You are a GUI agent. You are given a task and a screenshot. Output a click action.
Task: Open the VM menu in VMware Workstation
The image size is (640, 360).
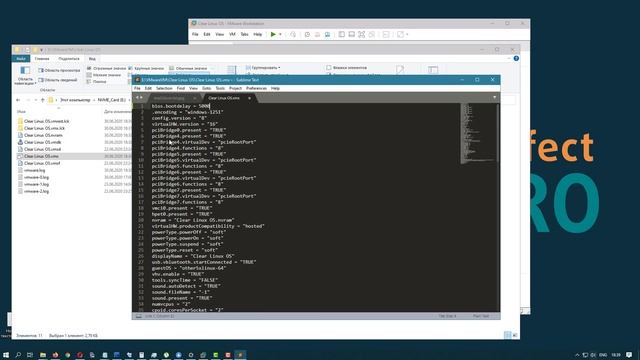(232, 34)
